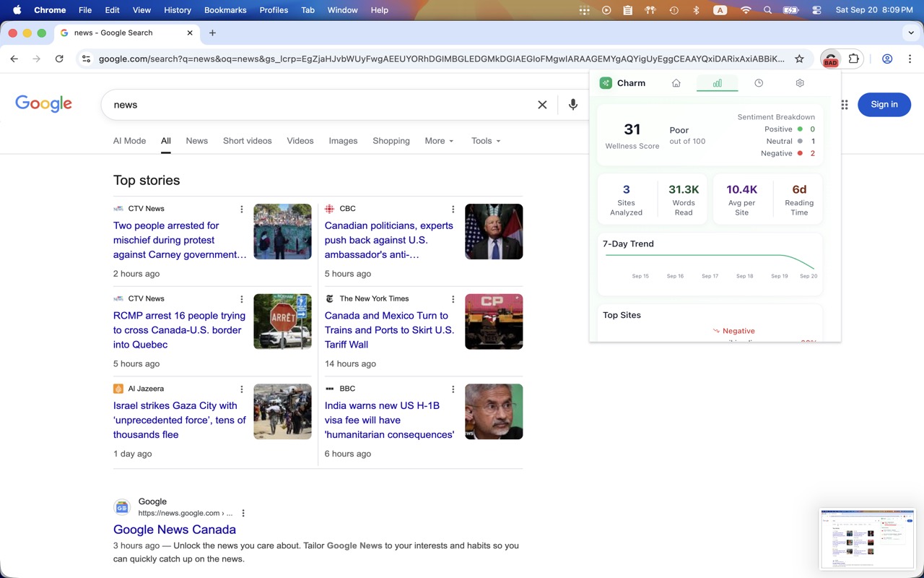Open Two people arrested for mischief article

pos(180,240)
